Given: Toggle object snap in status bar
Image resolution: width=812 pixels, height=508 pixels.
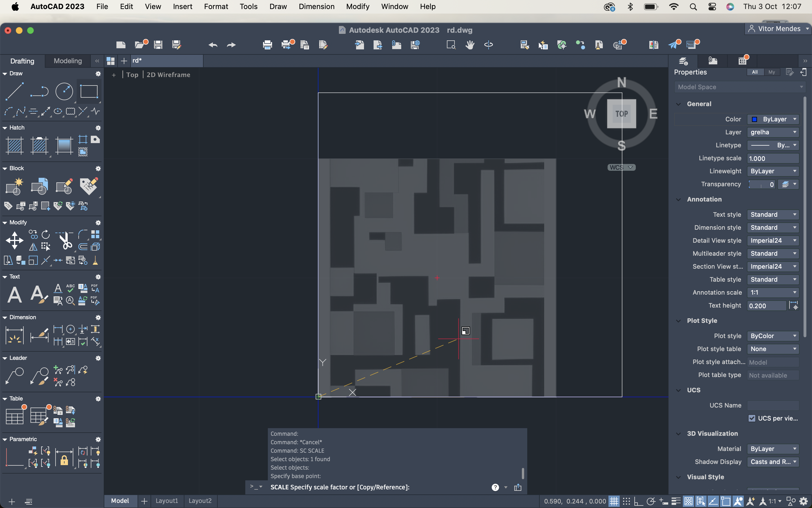Looking at the screenshot, I should click(x=725, y=501).
